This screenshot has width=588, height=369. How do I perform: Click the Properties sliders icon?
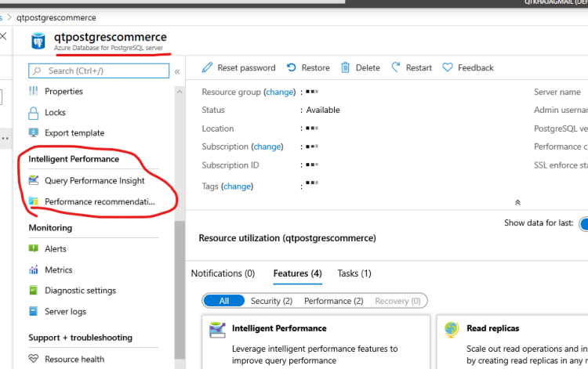34,91
